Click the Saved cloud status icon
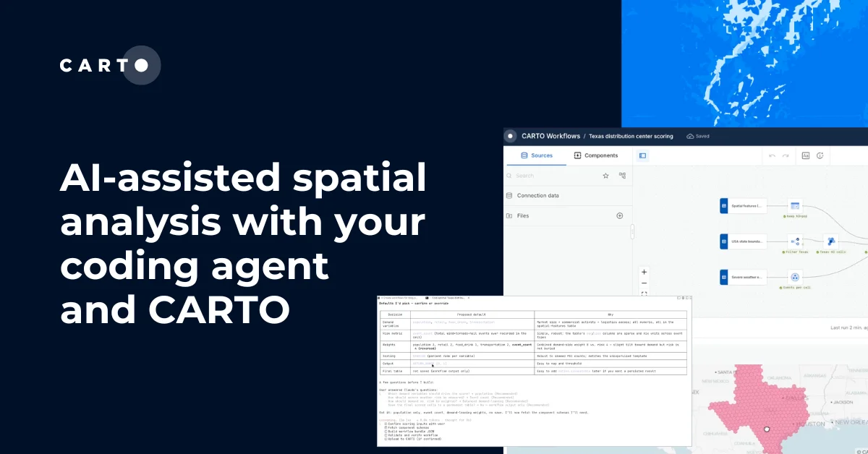Image resolution: width=868 pixels, height=454 pixels. pyautogui.click(x=690, y=136)
